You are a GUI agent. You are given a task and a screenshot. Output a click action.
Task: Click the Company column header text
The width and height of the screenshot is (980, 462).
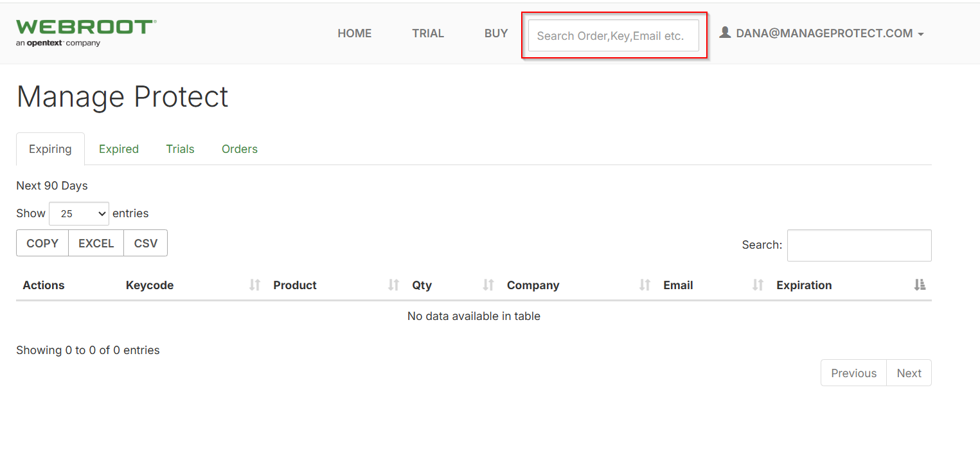pos(533,285)
